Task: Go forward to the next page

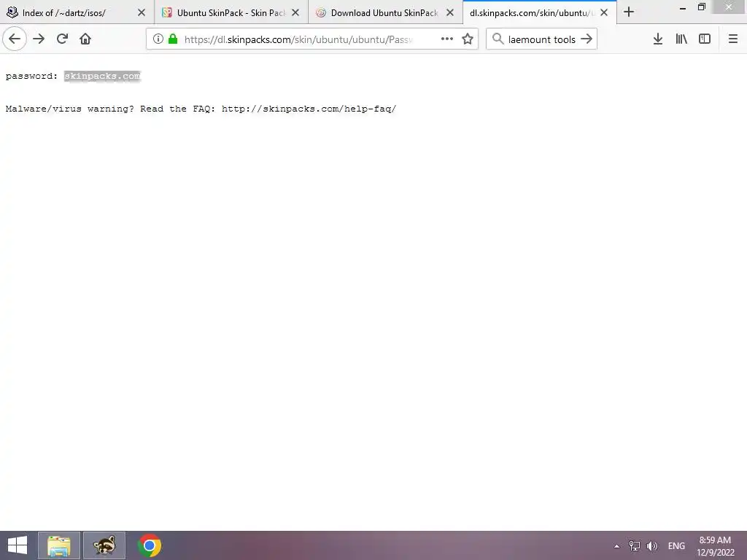Action: pos(39,39)
